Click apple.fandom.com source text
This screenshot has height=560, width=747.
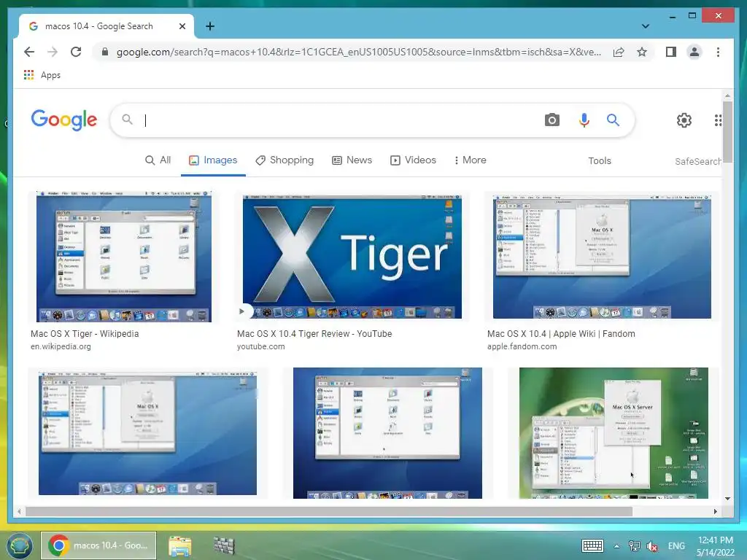(522, 346)
